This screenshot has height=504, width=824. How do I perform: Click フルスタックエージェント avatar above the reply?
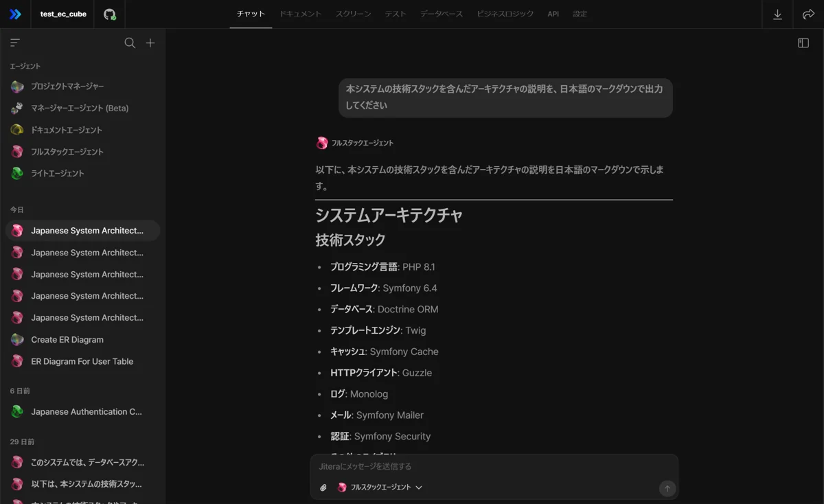[x=321, y=143]
